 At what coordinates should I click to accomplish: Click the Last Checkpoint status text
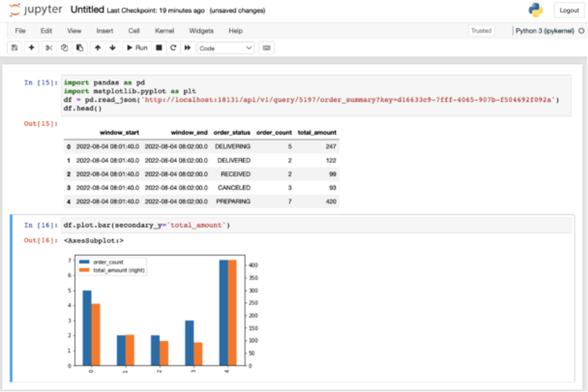(x=155, y=11)
